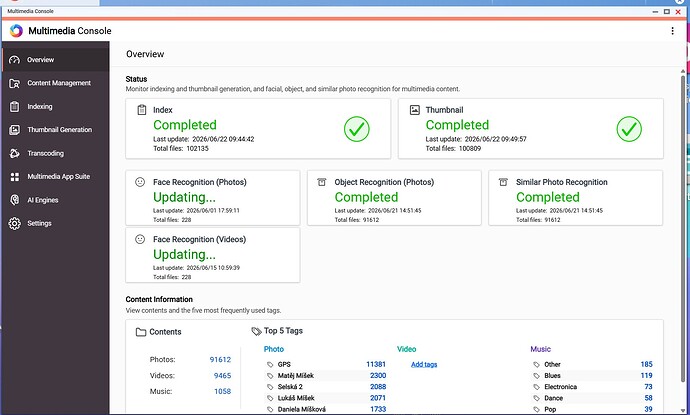Open the Videos count 9465 link
690x415 pixels.
click(222, 375)
